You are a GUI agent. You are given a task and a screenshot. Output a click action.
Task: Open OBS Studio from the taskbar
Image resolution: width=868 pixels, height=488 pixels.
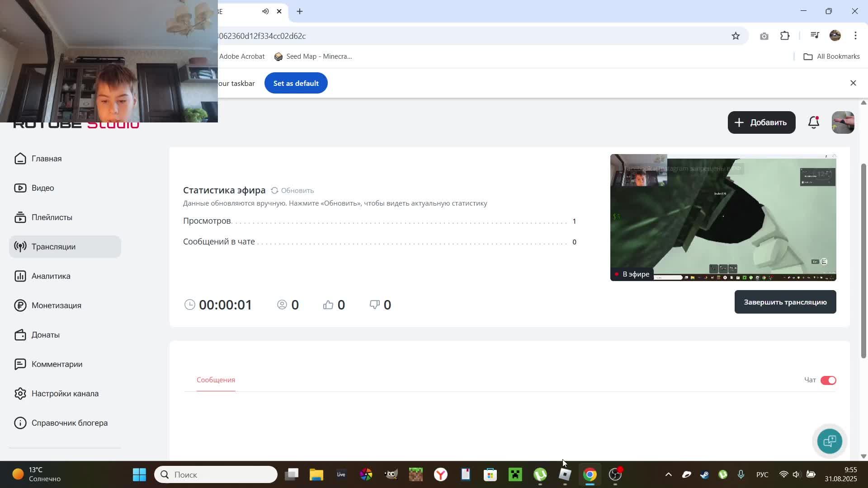click(615, 474)
